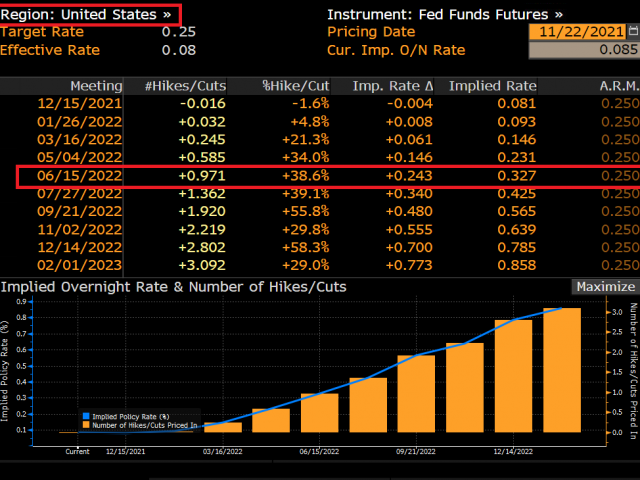Open the calendar icon beside Pricing Date
The height and width of the screenshot is (480, 640).
[631, 33]
